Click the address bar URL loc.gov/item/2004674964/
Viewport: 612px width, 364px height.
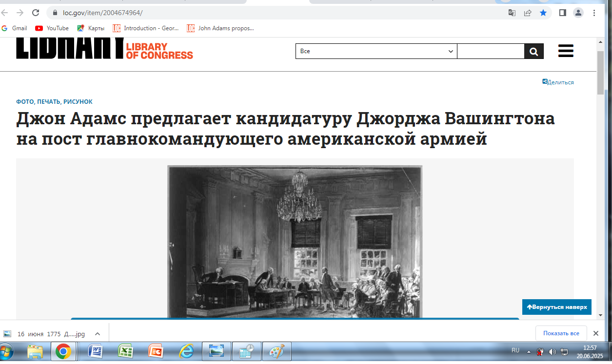(x=103, y=13)
